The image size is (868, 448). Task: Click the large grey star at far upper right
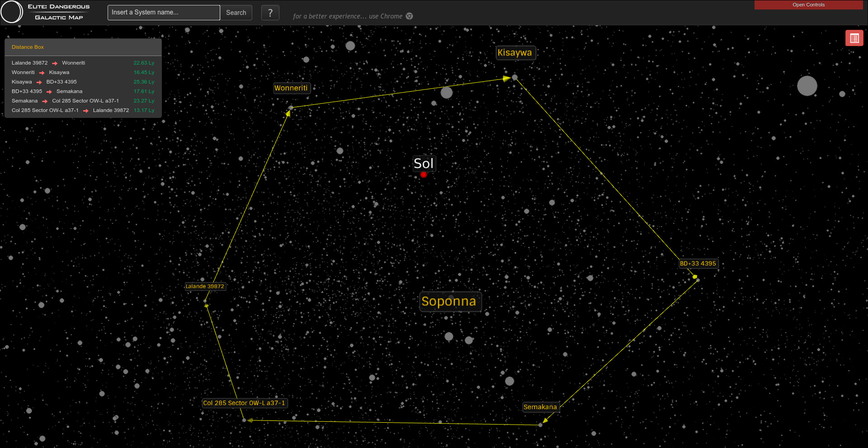click(807, 86)
